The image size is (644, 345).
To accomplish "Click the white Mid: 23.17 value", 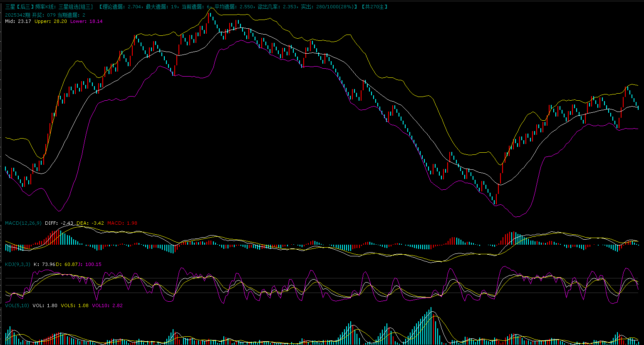I will 18,21.
